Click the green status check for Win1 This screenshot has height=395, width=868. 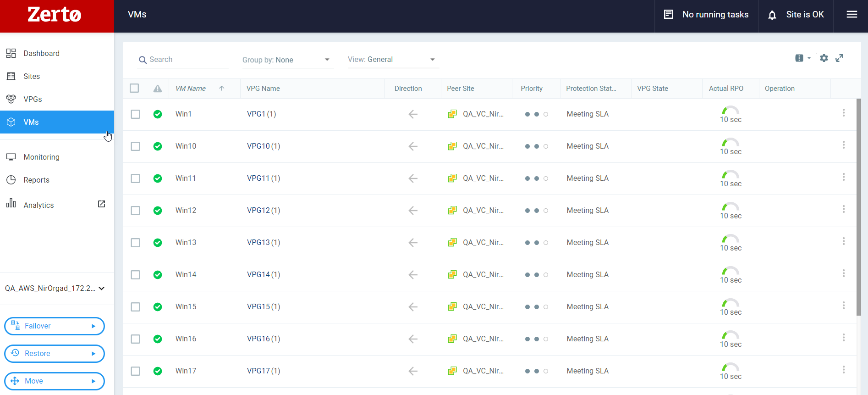pyautogui.click(x=158, y=114)
